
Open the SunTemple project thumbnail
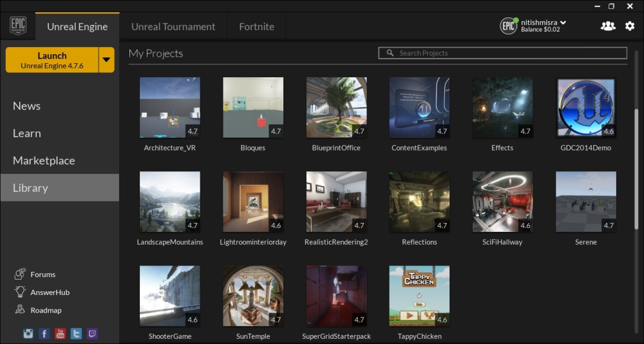tap(253, 296)
